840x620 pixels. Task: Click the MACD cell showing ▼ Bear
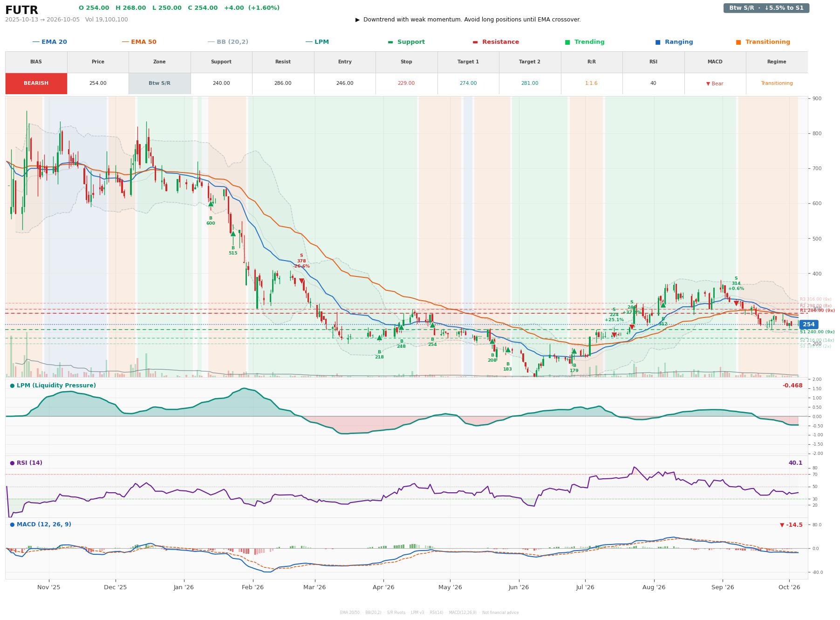coord(715,83)
